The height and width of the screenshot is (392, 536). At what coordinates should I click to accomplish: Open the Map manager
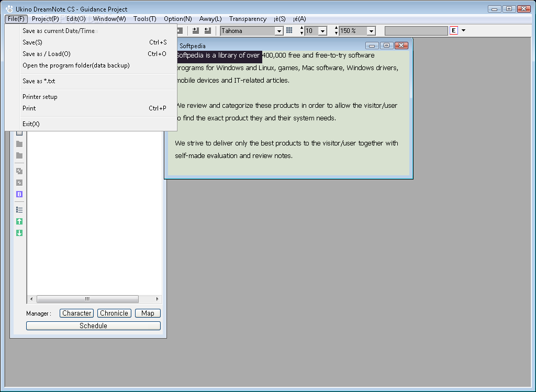(x=148, y=313)
